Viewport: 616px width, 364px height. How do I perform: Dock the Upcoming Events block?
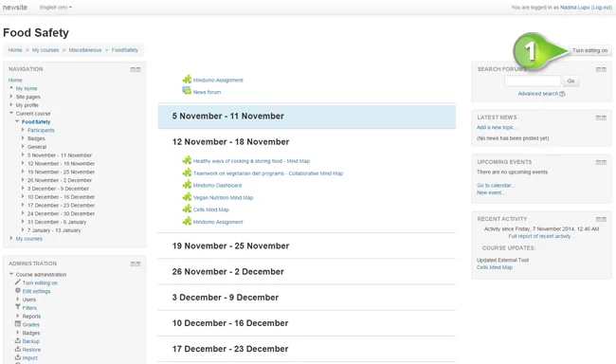604,162
